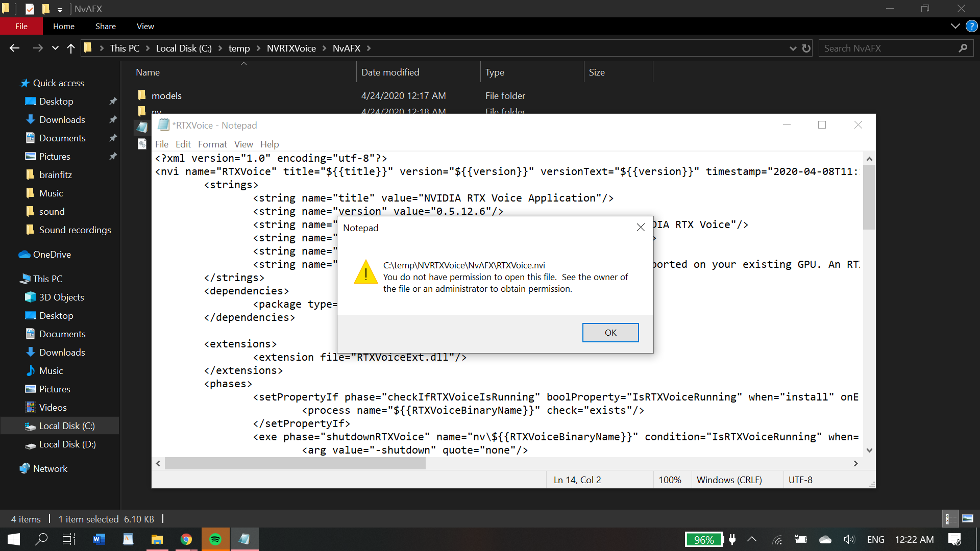980x551 pixels.
Task: Open pinned Downloads under Quick access
Action: click(x=62, y=119)
